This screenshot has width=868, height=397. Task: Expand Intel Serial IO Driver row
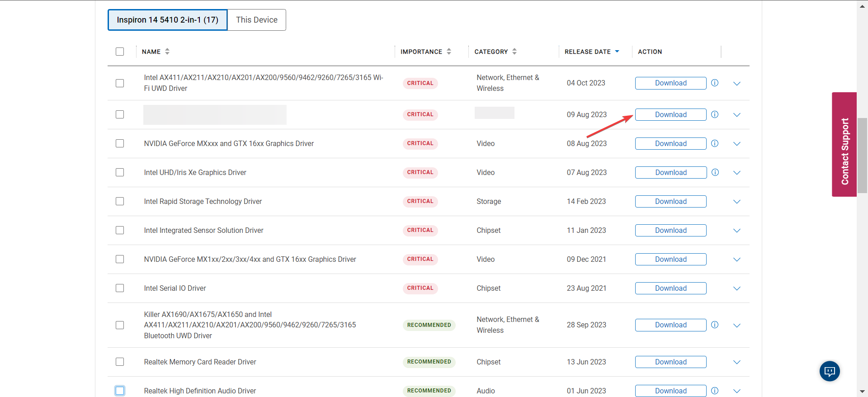pos(737,288)
